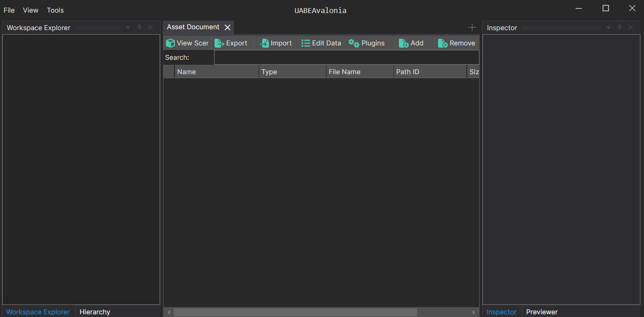The height and width of the screenshot is (317, 644).
Task: Open the Plugins gear button
Action: click(367, 43)
